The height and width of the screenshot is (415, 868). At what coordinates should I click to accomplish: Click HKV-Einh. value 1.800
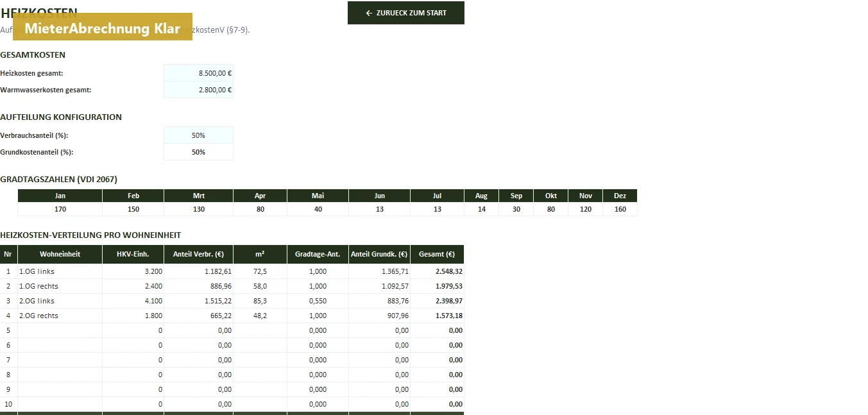tap(133, 316)
